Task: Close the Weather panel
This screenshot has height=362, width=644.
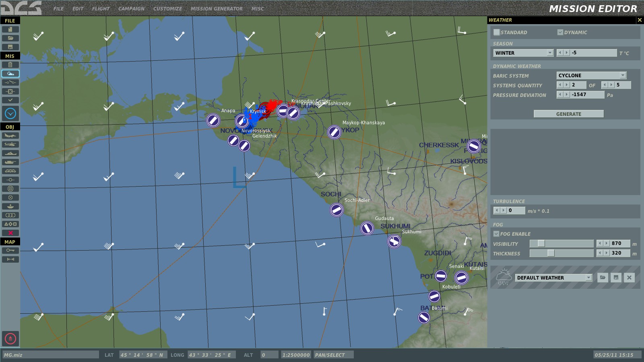Action: click(640, 20)
